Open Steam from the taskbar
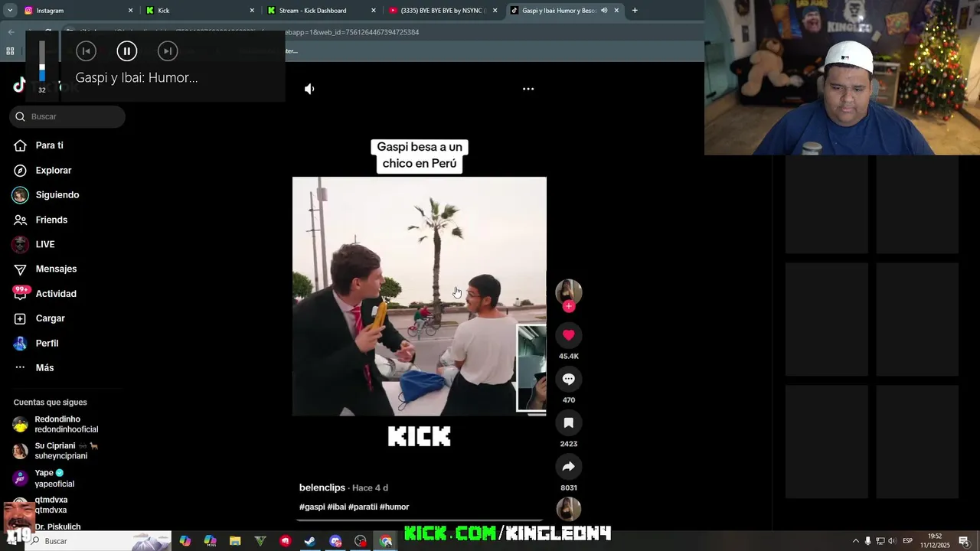Image resolution: width=980 pixels, height=551 pixels. 310,541
